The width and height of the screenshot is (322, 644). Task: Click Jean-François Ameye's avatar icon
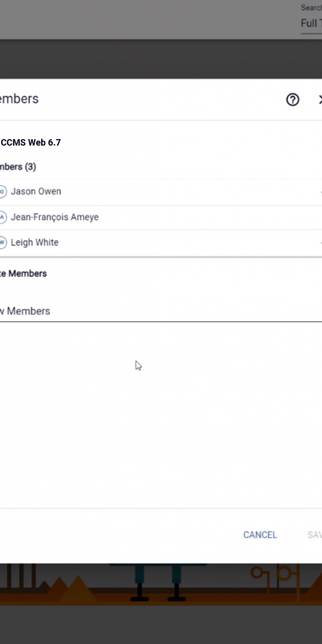(3, 217)
